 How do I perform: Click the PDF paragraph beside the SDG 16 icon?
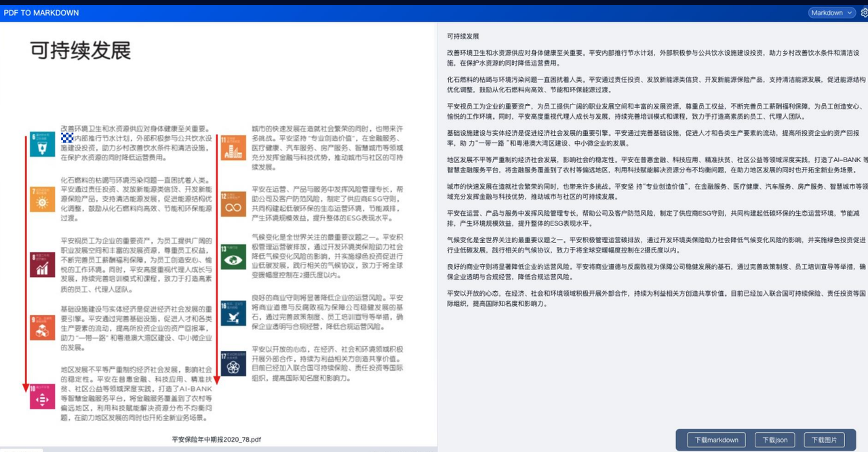328,312
